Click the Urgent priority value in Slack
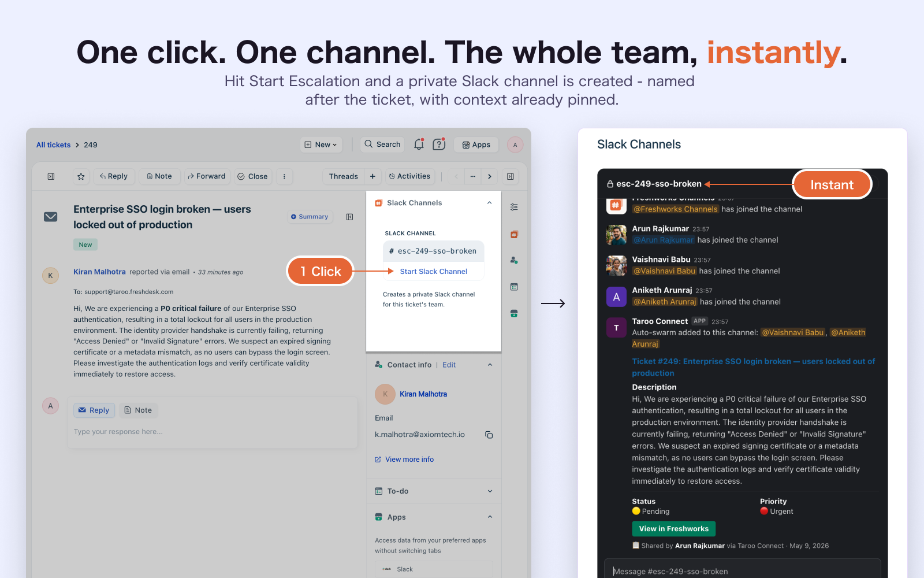This screenshot has height=578, width=924. (x=777, y=512)
